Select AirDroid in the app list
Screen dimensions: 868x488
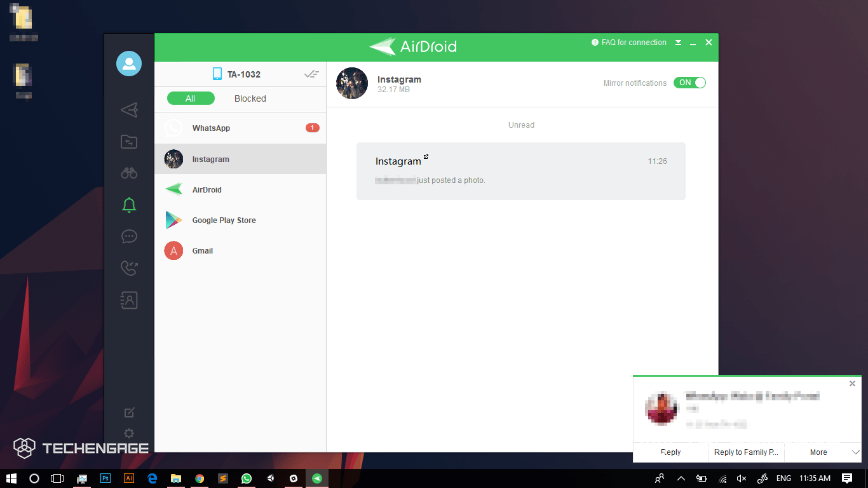240,189
